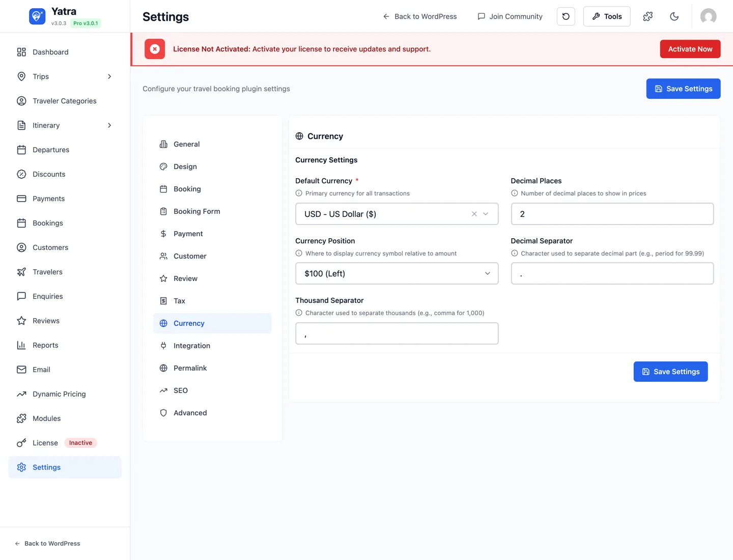Click the Yatra logo icon

[37, 16]
